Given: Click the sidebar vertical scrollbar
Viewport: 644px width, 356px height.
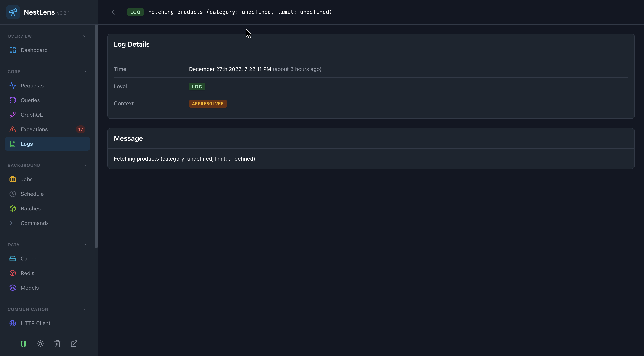Looking at the screenshot, I should pyautogui.click(x=96, y=136).
